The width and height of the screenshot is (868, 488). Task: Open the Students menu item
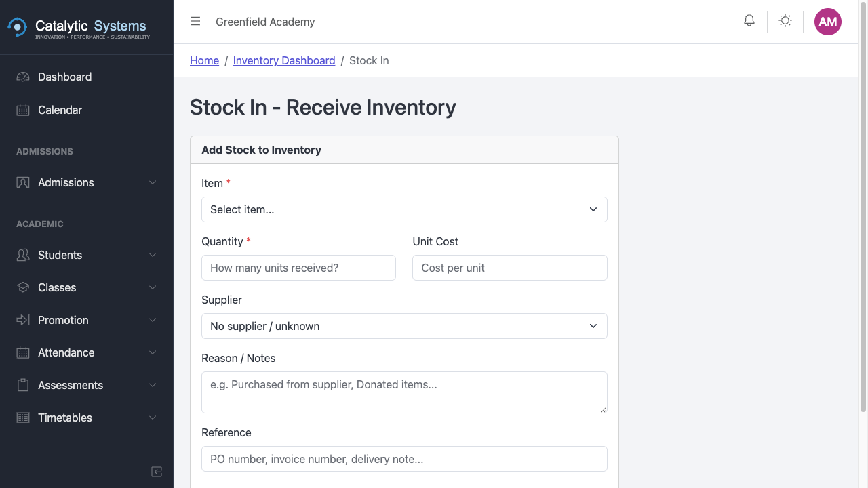[x=87, y=255]
